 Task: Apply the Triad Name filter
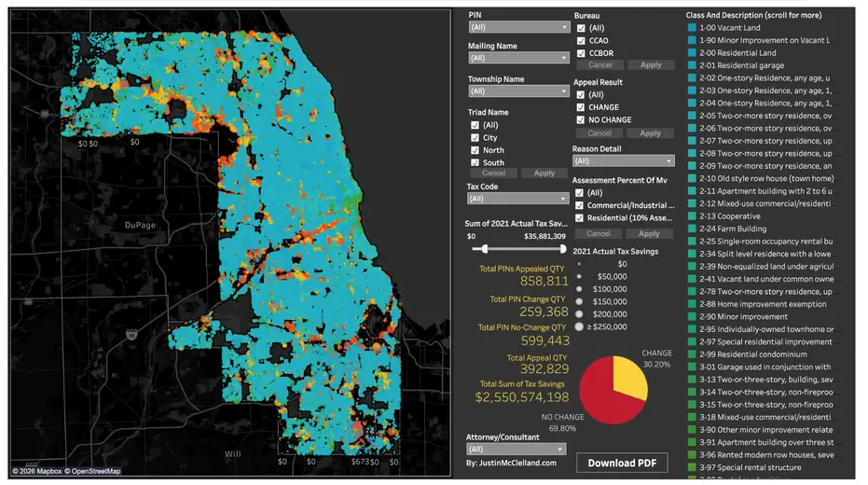coord(544,173)
